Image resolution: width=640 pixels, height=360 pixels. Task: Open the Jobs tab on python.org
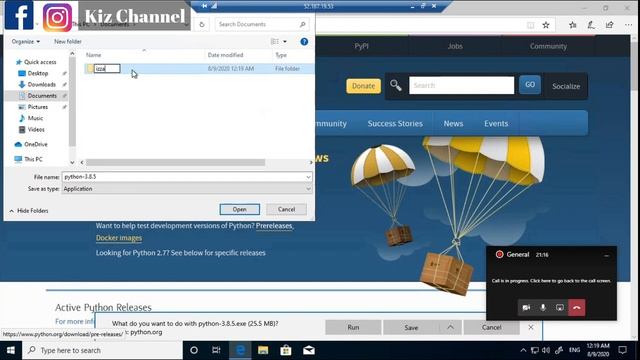(455, 46)
